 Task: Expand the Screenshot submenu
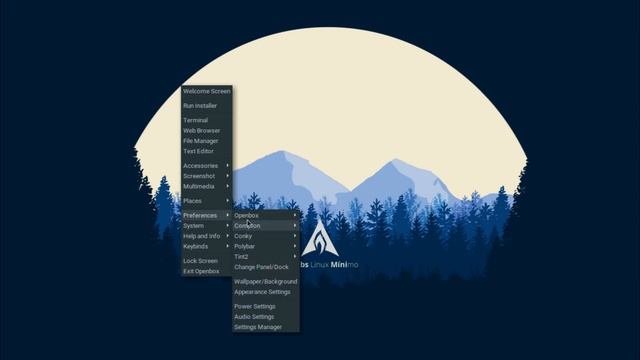[207, 176]
